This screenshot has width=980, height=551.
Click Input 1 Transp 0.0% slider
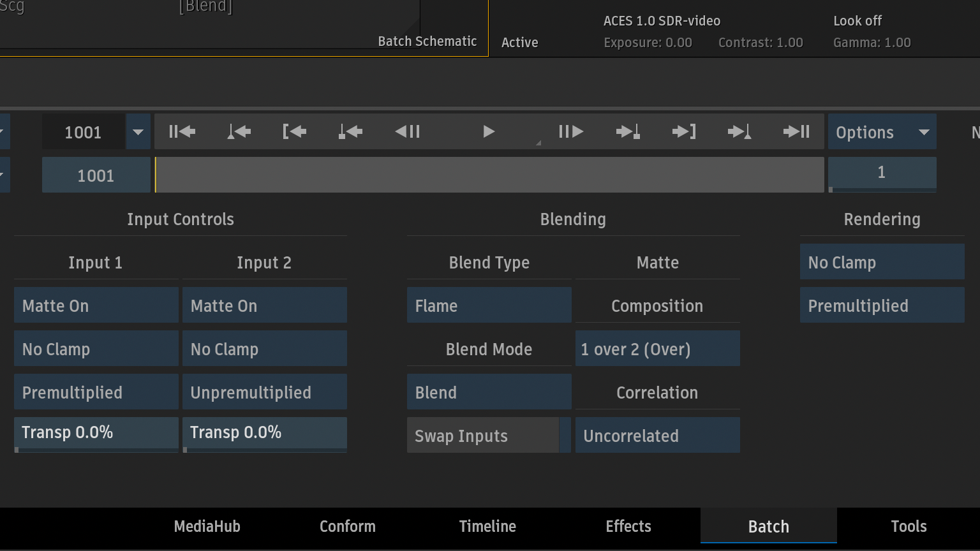click(96, 434)
